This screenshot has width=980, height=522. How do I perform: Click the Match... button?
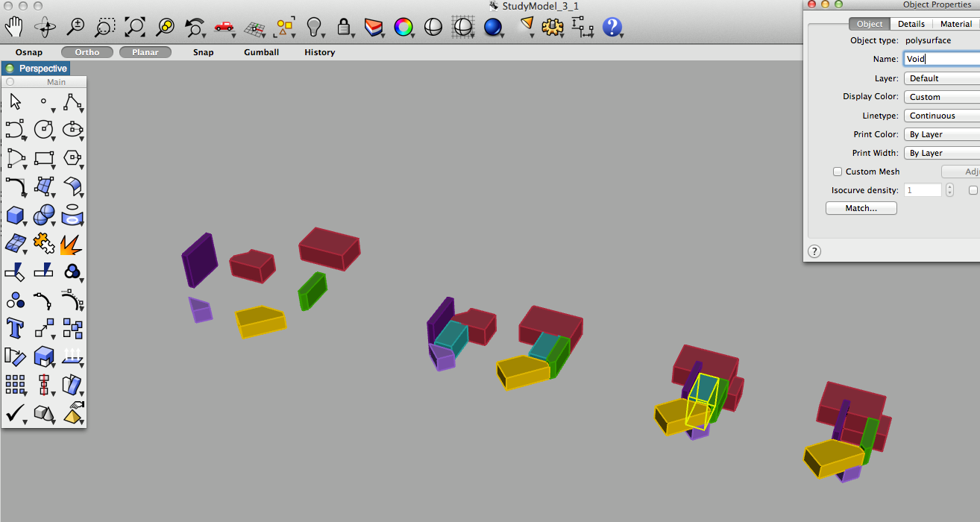point(861,208)
